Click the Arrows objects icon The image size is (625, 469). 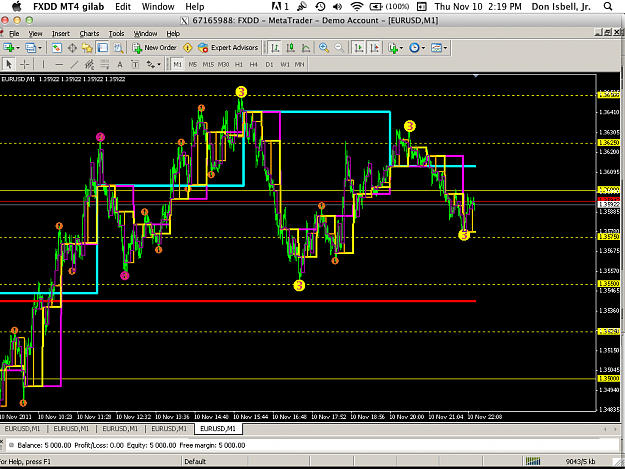pos(151,64)
